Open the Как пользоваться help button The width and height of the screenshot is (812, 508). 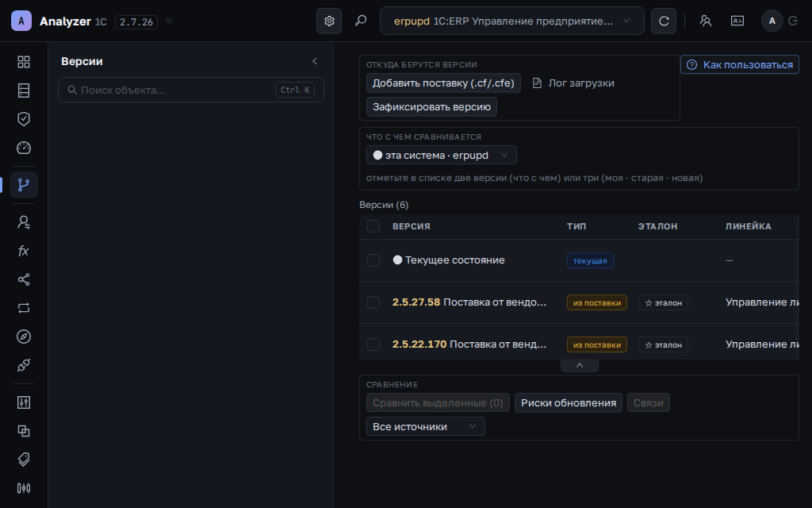740,65
